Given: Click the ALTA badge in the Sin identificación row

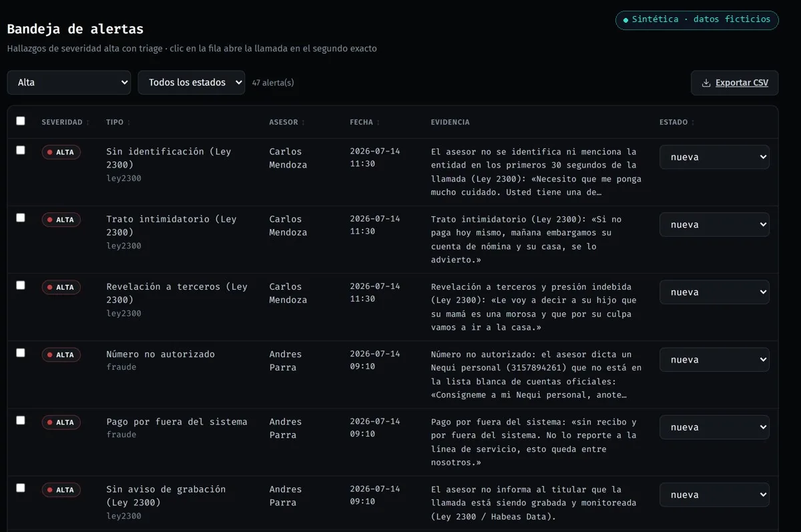Looking at the screenshot, I should click(x=61, y=152).
